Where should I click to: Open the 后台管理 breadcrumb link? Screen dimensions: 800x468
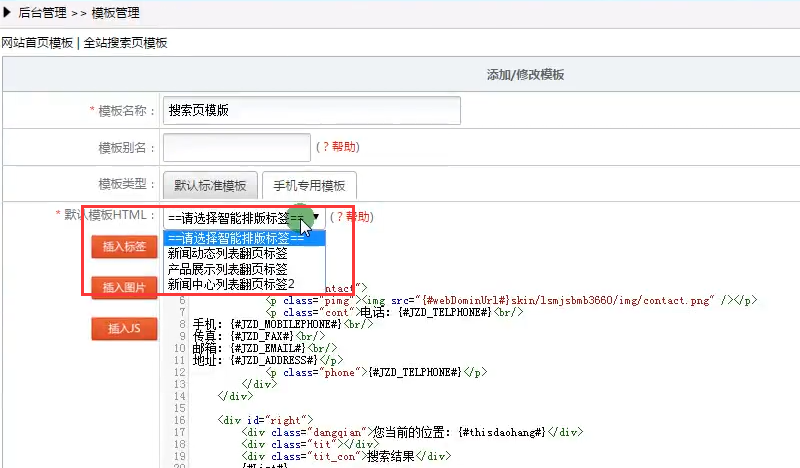[x=42, y=13]
